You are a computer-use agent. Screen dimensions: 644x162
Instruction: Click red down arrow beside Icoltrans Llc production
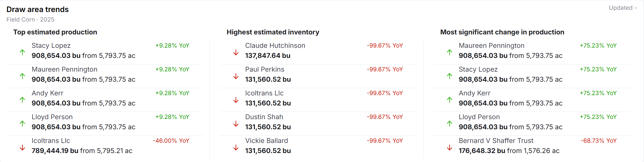click(x=22, y=147)
